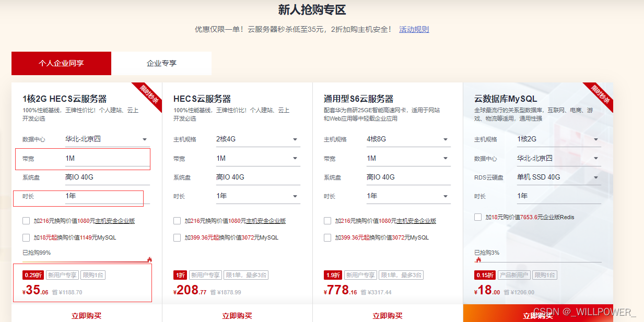Click the 限时秒杀 ribbon on 1核2G card
Viewport: 644px width, 322px height.
148,96
